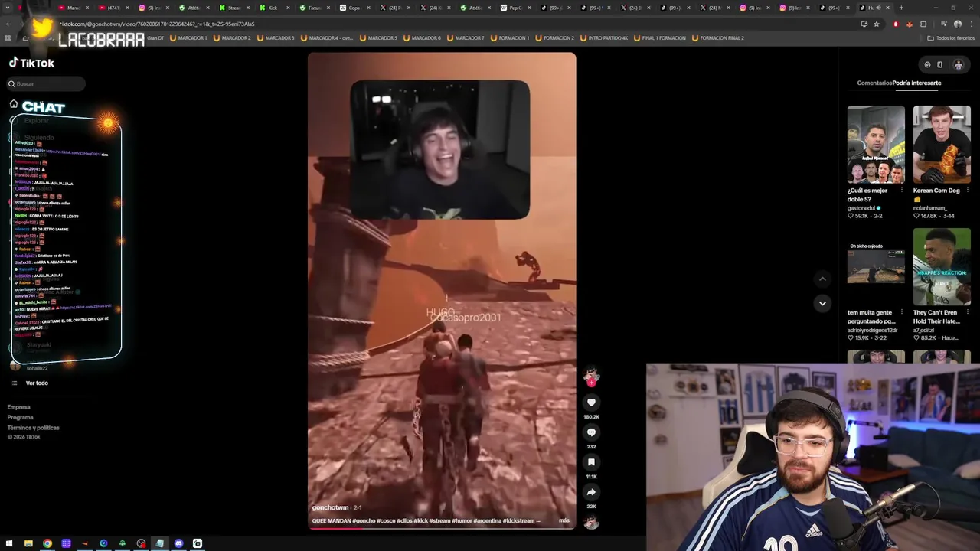Open Términos y políticas link

[x=33, y=428]
